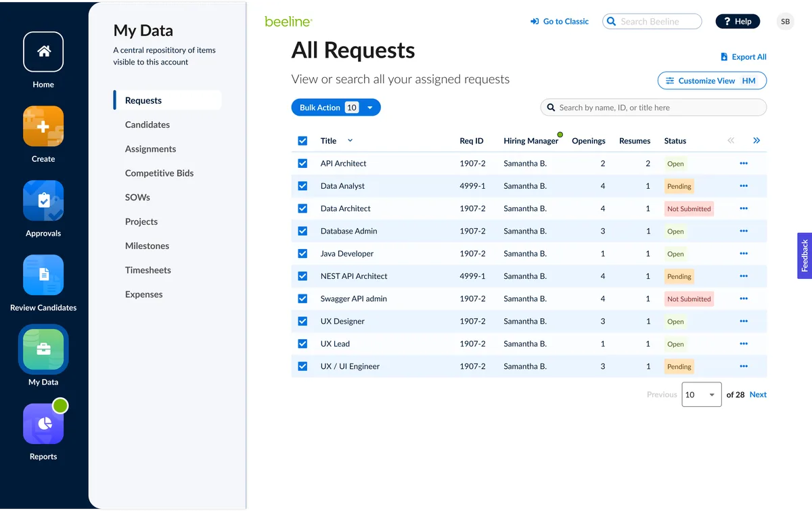Open the Title column sort chevron

[350, 141]
